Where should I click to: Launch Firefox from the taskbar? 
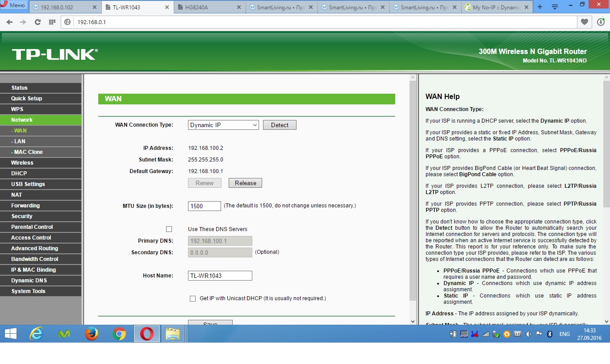[x=92, y=334]
